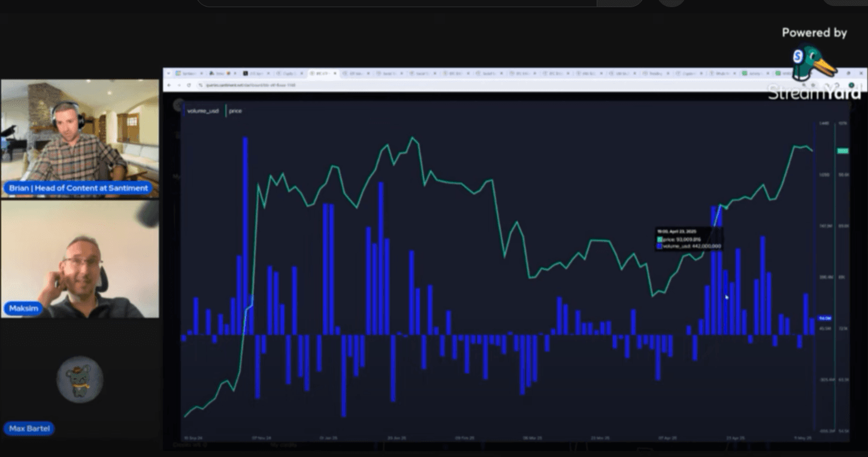Click the browser profile icon at toolbar right

(x=851, y=85)
